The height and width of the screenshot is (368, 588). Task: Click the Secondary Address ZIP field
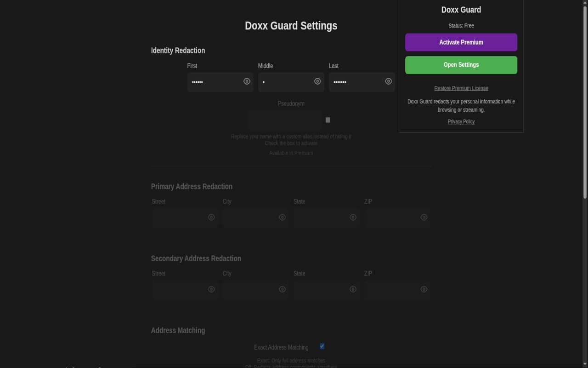pyautogui.click(x=397, y=290)
